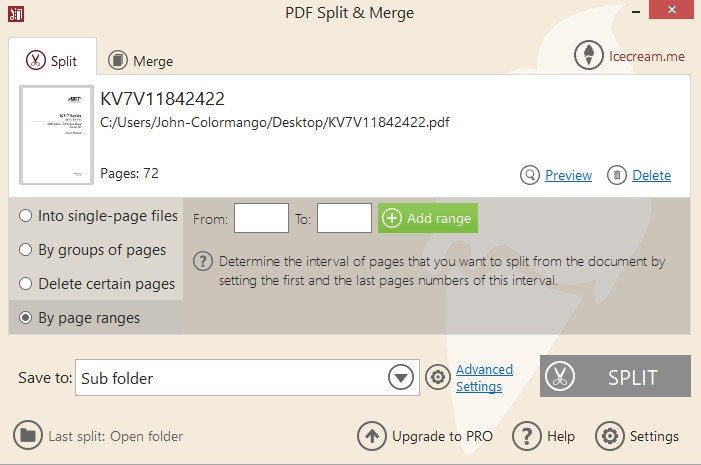
Task: Select Into single-page files option
Action: coord(98,216)
